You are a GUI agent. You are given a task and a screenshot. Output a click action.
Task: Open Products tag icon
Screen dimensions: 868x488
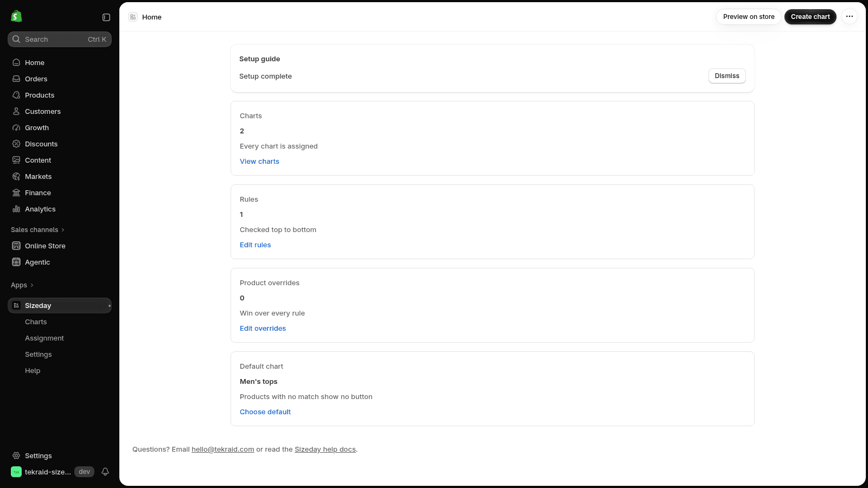(16, 95)
